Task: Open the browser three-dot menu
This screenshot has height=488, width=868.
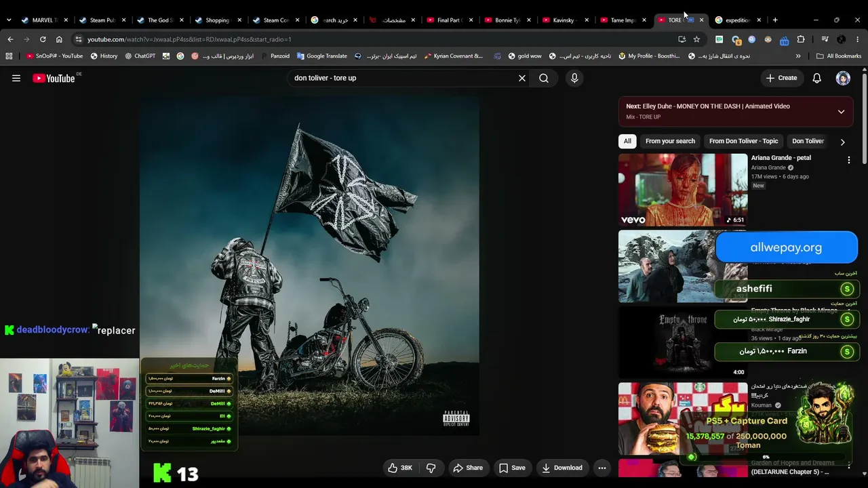Action: click(x=858, y=39)
